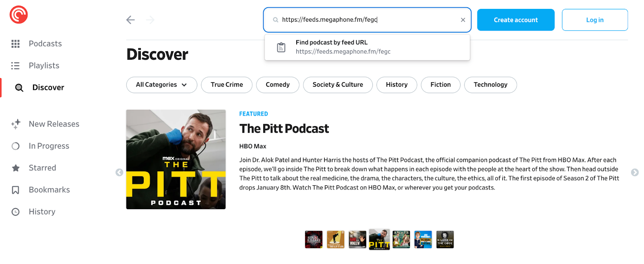Select The Hand in the Window thumbnail
Viewport: 644px width, 264px height.
coord(357,239)
